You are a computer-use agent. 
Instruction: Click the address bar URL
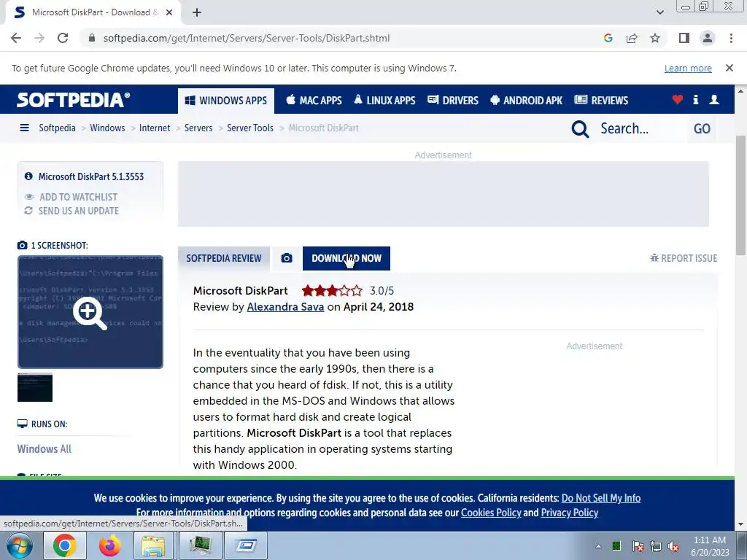point(247,38)
